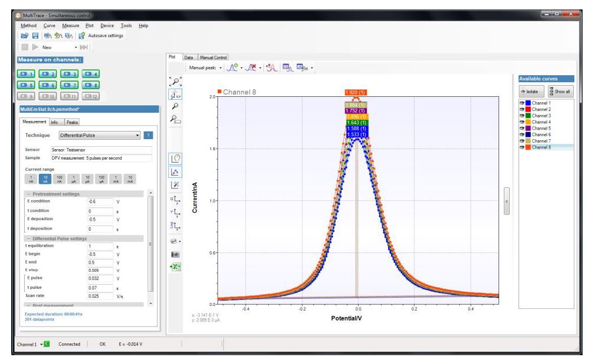Open the Measure menu
Image resolution: width=592 pixels, height=364 pixels.
pos(71,26)
